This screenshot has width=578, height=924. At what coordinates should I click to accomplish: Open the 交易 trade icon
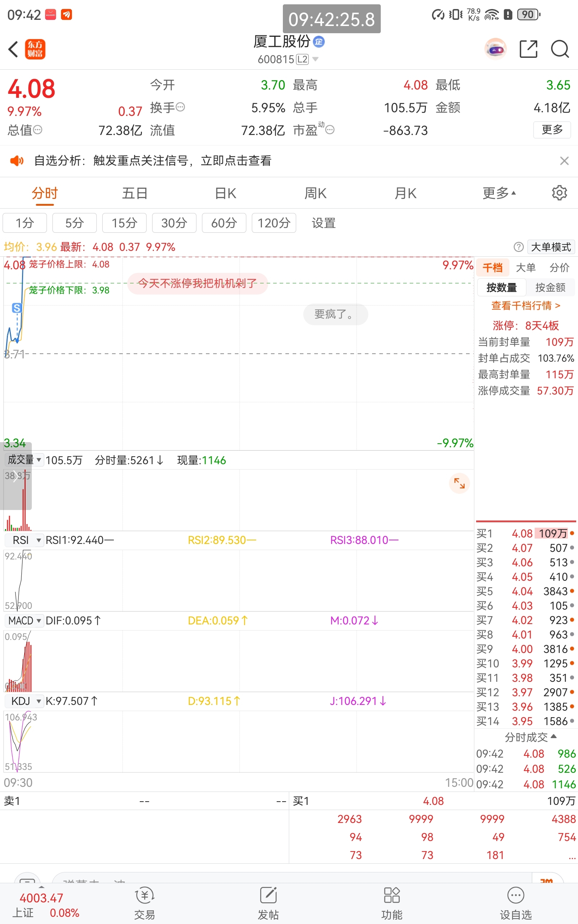pyautogui.click(x=144, y=903)
